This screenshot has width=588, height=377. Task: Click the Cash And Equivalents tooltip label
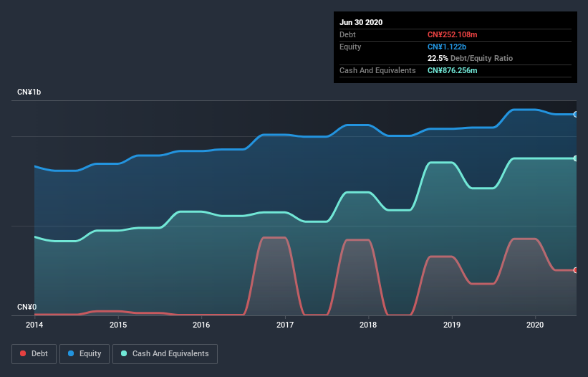point(377,70)
